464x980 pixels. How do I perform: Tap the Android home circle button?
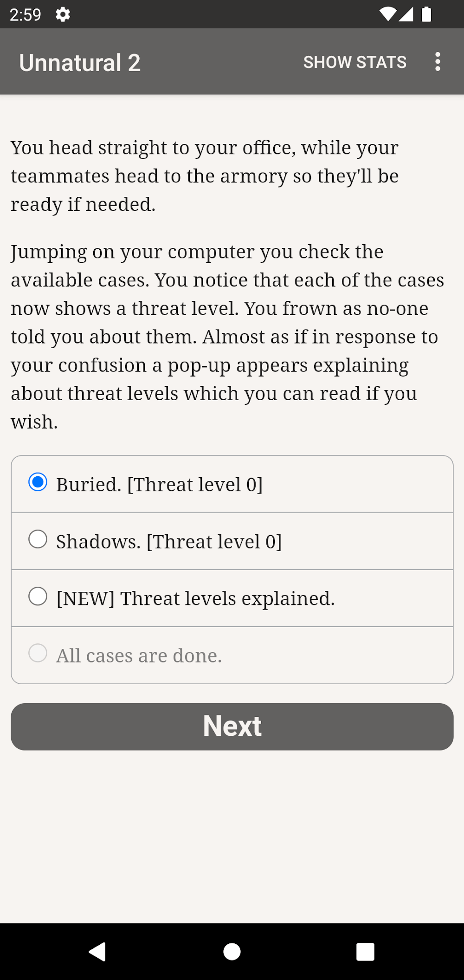232,952
